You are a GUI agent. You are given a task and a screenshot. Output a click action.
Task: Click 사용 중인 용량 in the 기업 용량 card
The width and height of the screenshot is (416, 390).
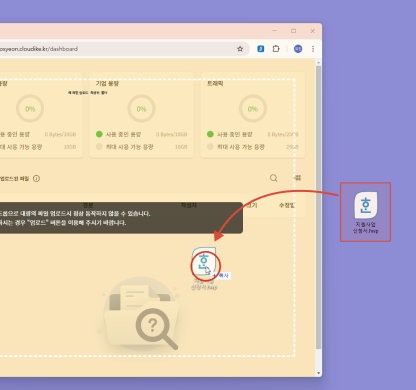click(123, 134)
